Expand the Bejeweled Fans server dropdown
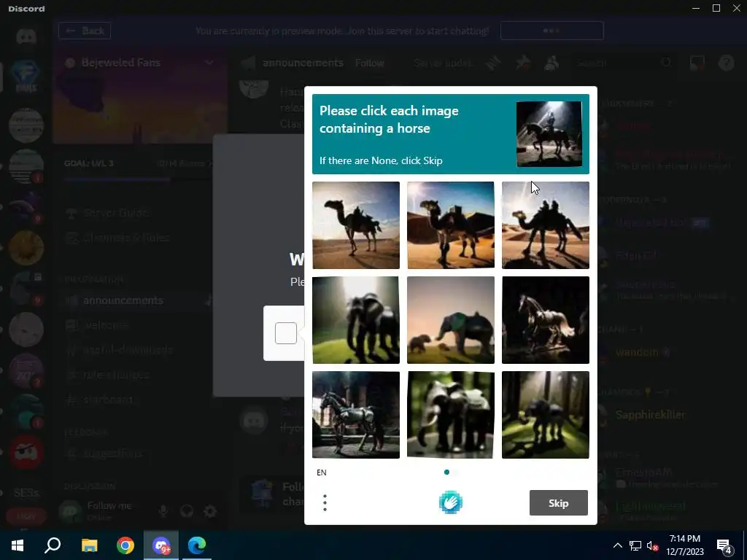Image resolution: width=747 pixels, height=560 pixels. tap(209, 63)
